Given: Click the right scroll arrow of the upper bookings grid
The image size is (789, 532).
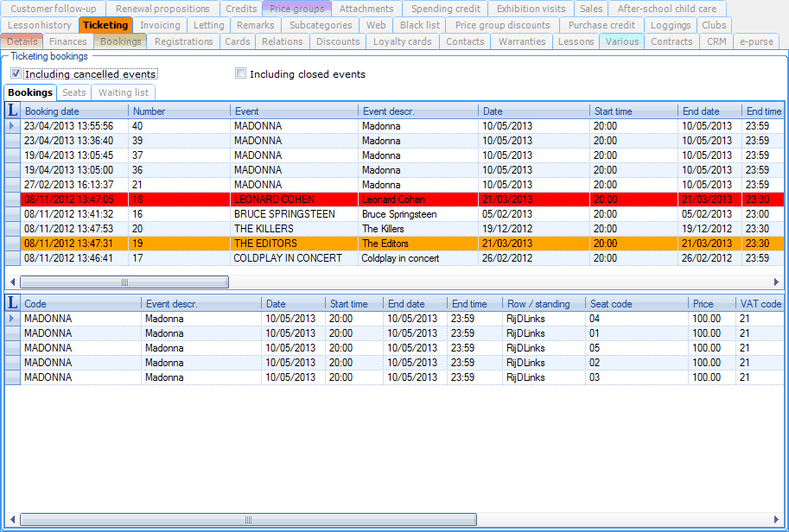Looking at the screenshot, I should point(776,282).
